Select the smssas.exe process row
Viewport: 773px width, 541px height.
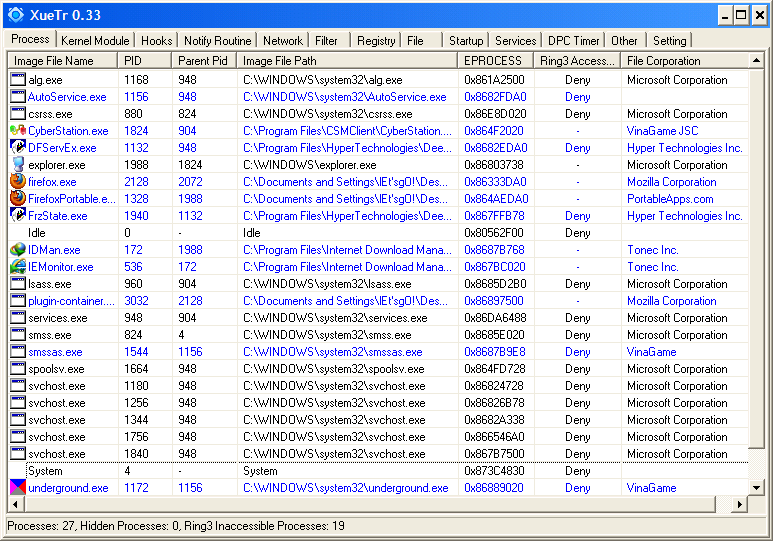tap(55, 352)
